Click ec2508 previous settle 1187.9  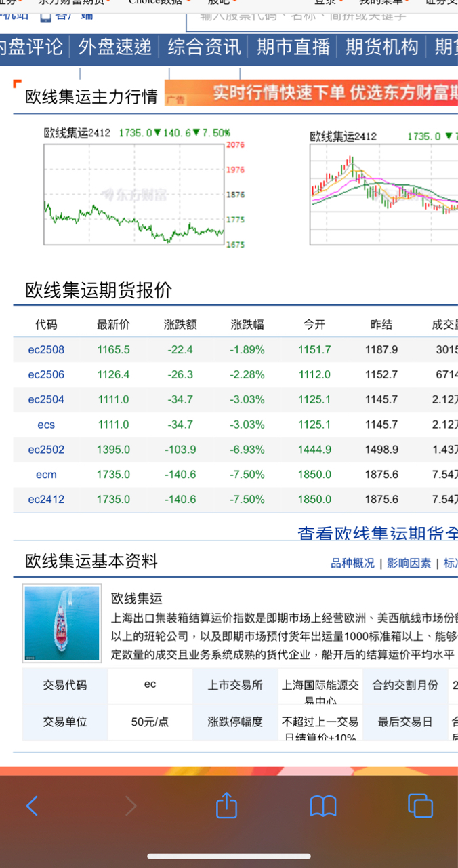381,350
